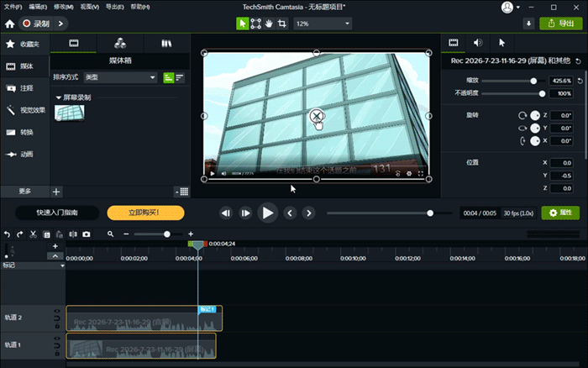Open the Edit (编辑) menu

click(x=38, y=7)
